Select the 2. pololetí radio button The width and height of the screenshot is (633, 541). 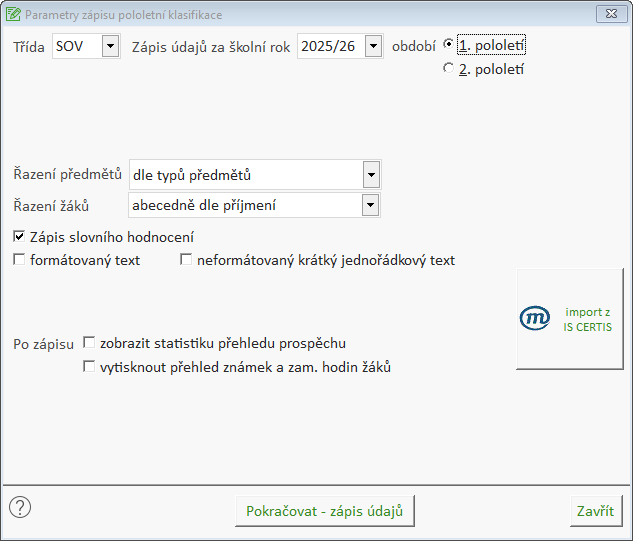point(449,69)
